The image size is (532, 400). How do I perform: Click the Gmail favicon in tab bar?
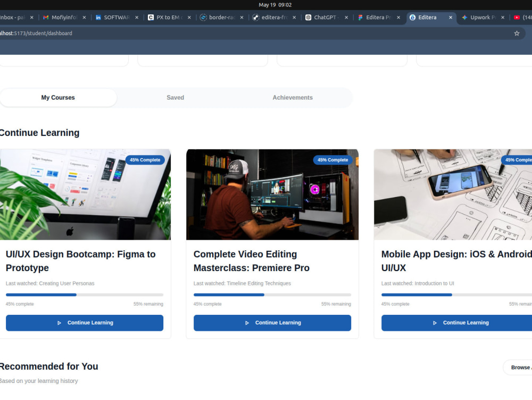(46, 18)
